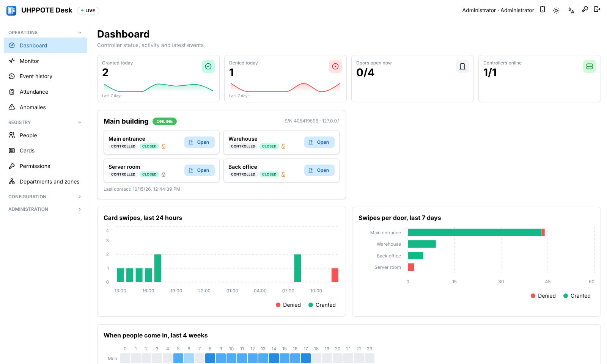Select Dashboard in the sidebar
The width and height of the screenshot is (607, 364).
(45, 45)
